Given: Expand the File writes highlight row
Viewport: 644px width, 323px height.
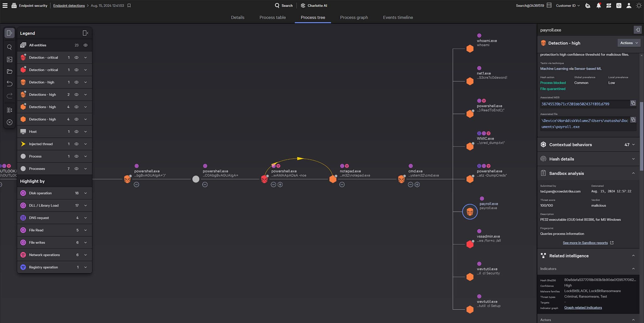Looking at the screenshot, I should coord(86,243).
